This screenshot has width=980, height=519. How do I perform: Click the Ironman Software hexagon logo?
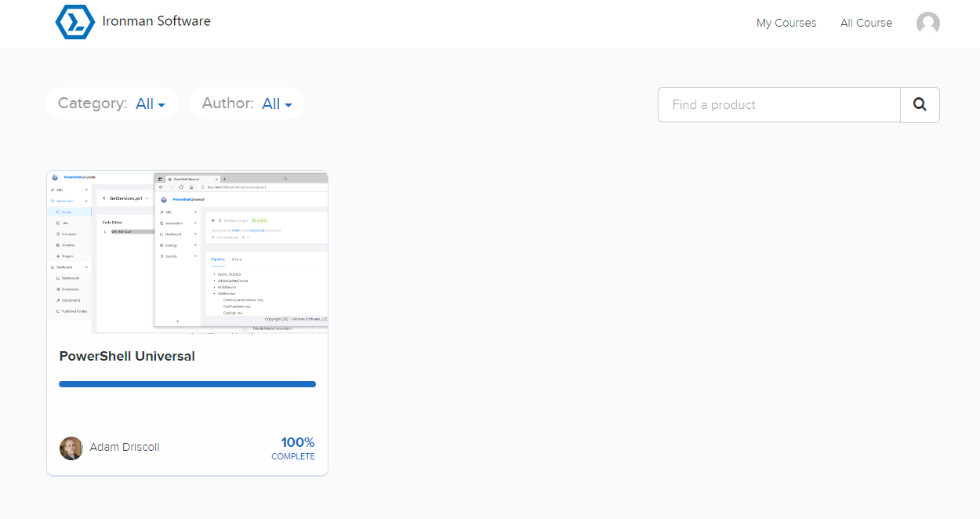[75, 22]
